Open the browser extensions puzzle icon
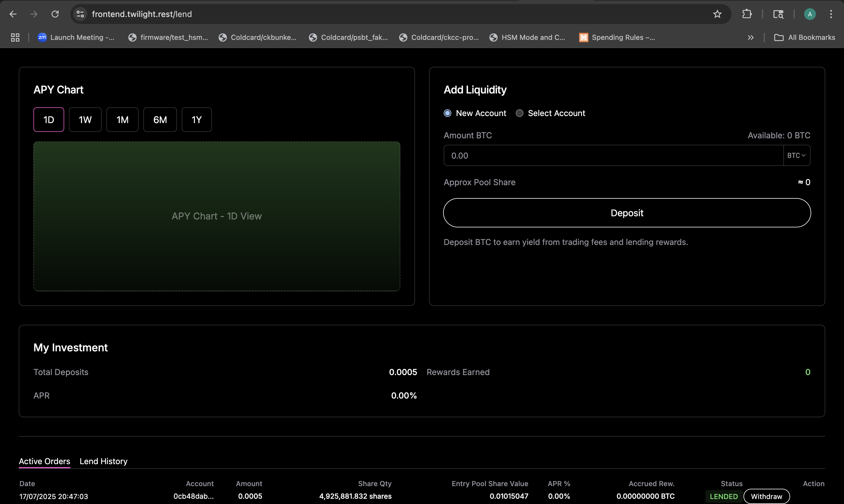Image resolution: width=844 pixels, height=504 pixels. pos(746,14)
